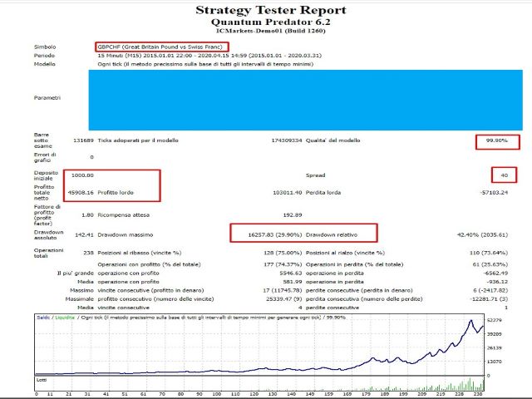The height and width of the screenshot is (399, 532).
Task: Click the Liquidita legend in the chart
Action: [65, 318]
